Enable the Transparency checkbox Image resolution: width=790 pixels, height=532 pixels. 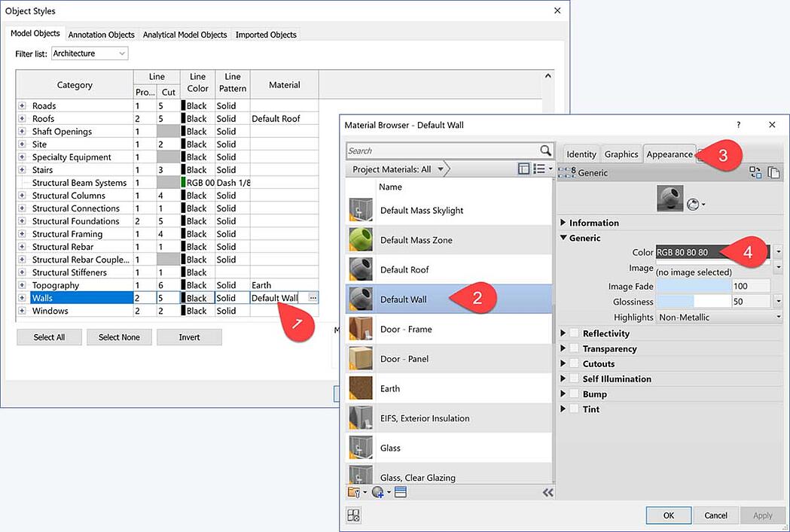575,348
